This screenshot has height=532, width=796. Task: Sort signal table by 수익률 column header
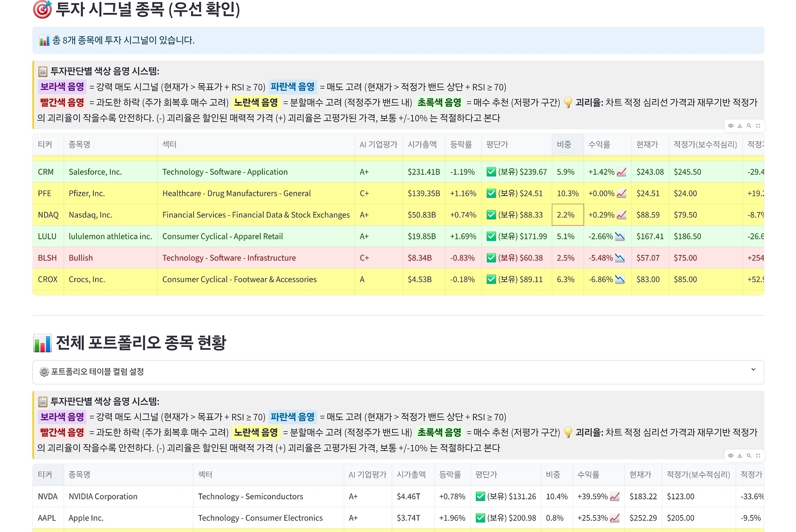(x=599, y=145)
